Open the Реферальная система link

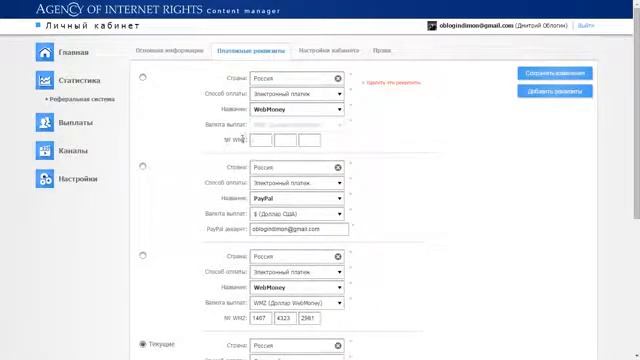[x=82, y=99]
